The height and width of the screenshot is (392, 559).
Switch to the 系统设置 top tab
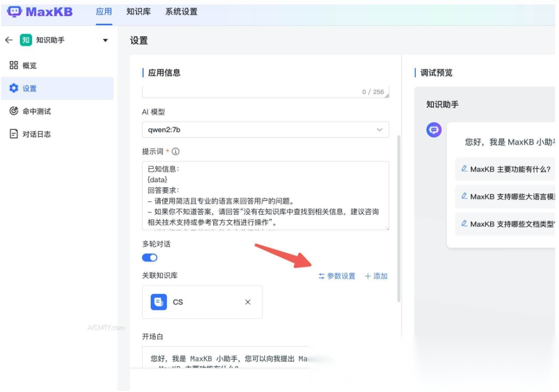coord(182,12)
